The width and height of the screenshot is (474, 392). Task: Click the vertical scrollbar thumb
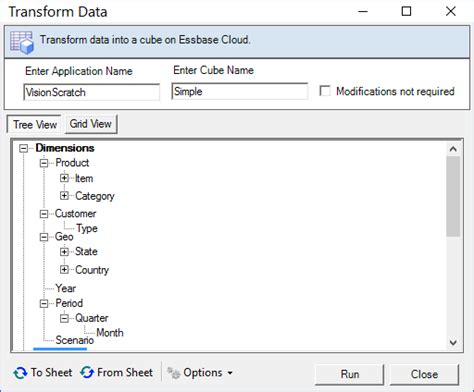(453, 197)
